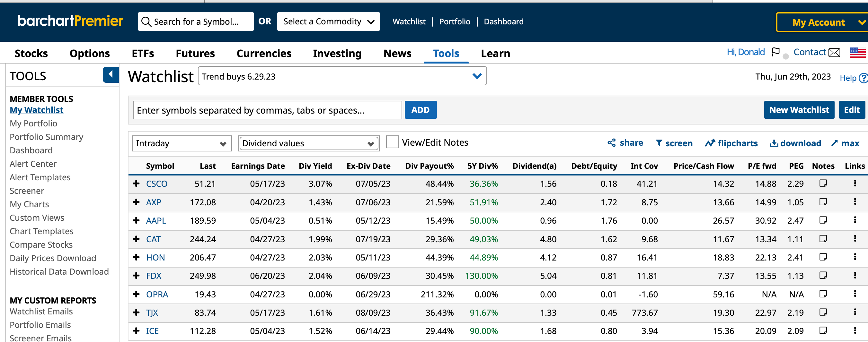Open the note icon for ICE
868x342 pixels.
point(823,330)
